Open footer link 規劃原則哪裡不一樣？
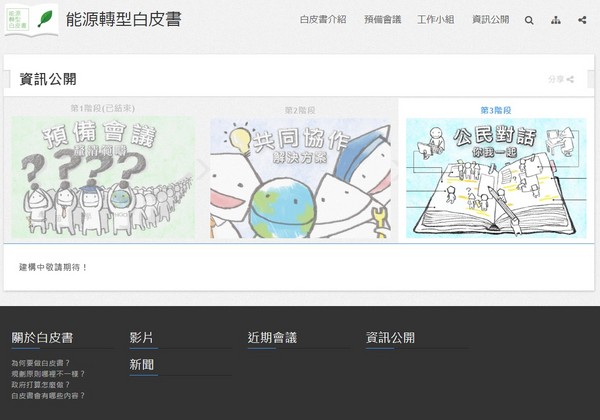Screen dimensions: 600x420 click(x=48, y=374)
